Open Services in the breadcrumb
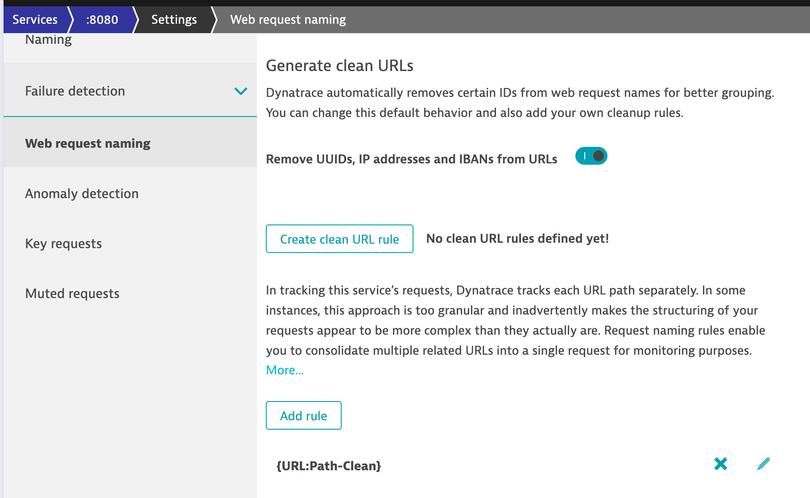The image size is (810, 498). pos(35,20)
